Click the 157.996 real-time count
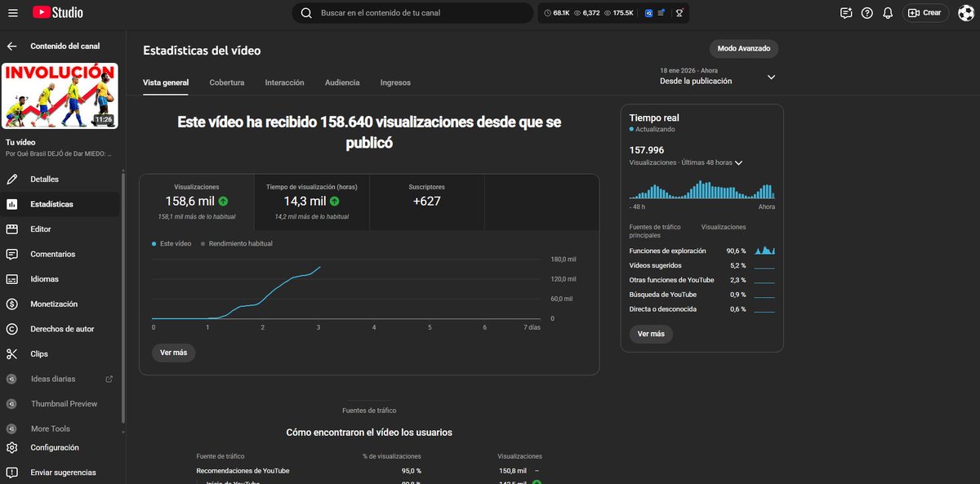The width and height of the screenshot is (980, 484). [647, 150]
